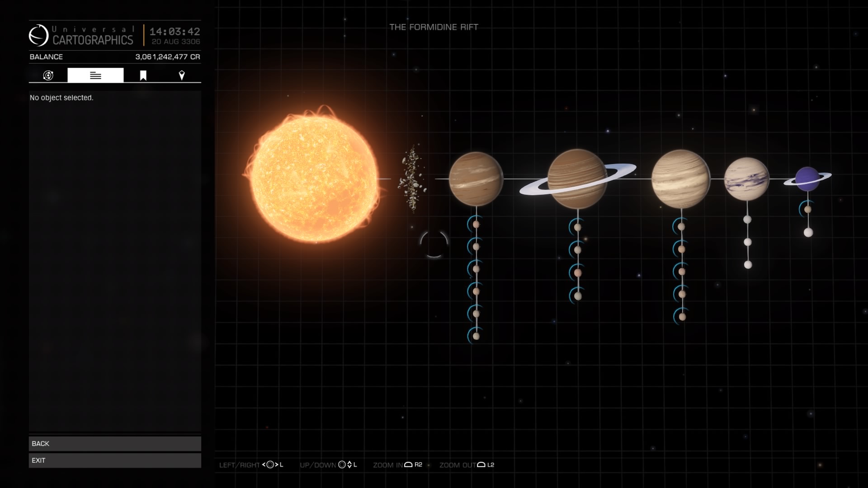The image size is (868, 488).
Task: Select the first brown gas giant
Action: click(x=476, y=179)
